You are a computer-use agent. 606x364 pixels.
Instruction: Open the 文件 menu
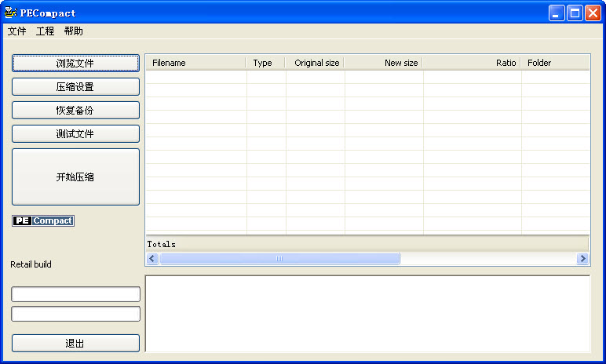(x=16, y=31)
